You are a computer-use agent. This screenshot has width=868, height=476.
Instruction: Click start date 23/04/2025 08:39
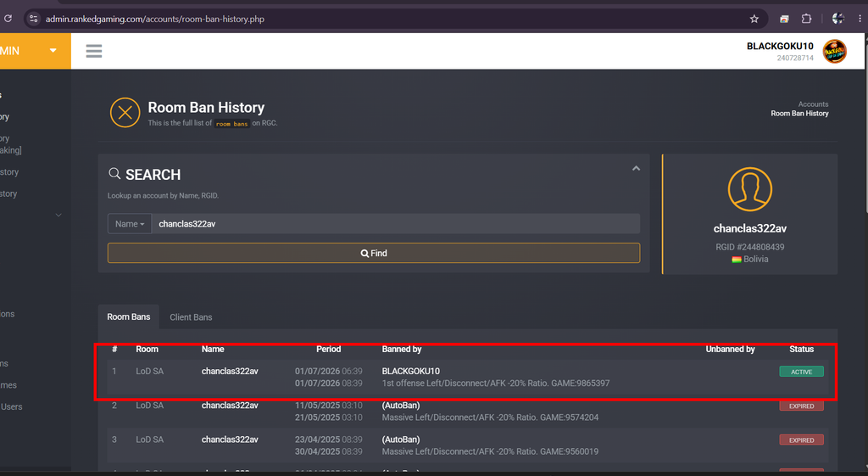point(328,440)
